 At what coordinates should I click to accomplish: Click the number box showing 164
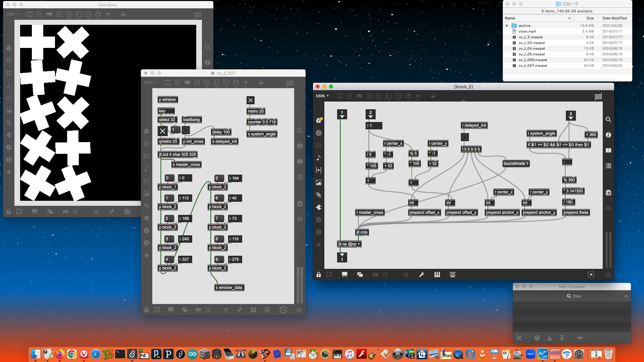[235, 178]
